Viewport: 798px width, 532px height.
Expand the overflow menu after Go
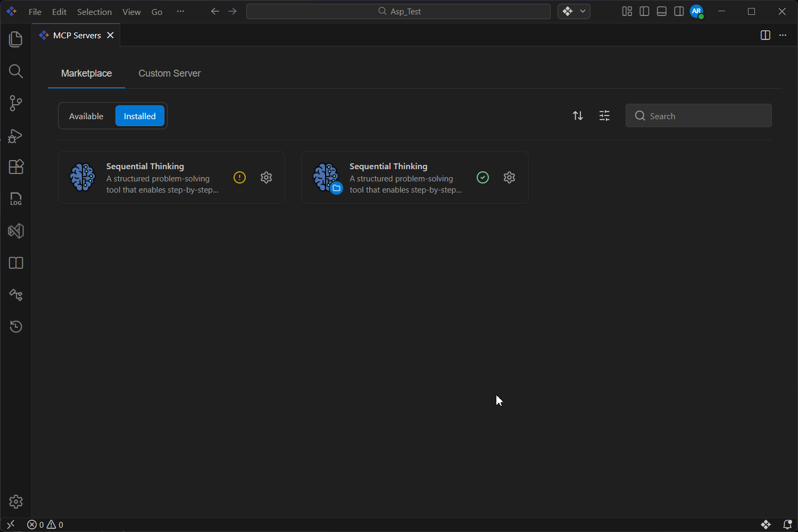point(180,12)
